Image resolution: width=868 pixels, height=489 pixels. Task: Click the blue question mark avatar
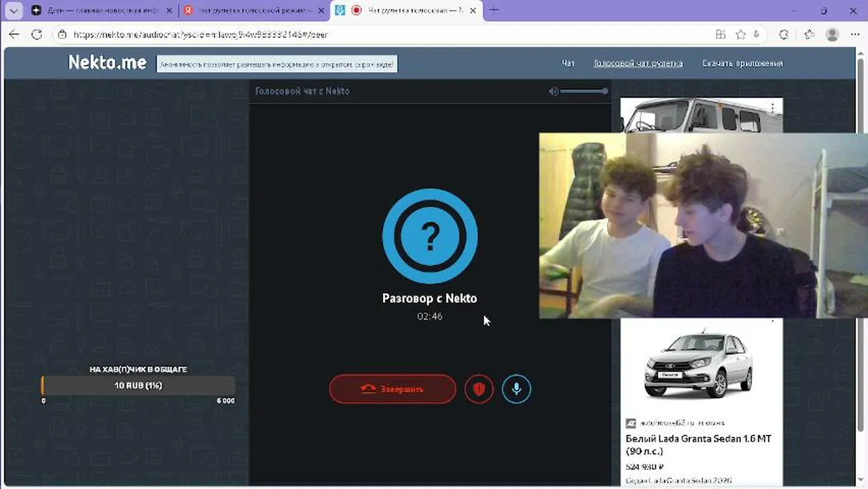[x=430, y=236]
